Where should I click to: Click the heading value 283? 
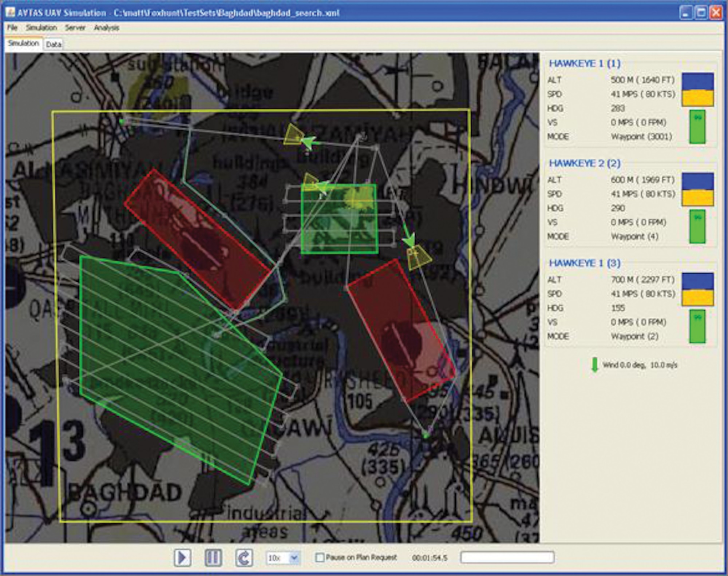click(x=618, y=108)
